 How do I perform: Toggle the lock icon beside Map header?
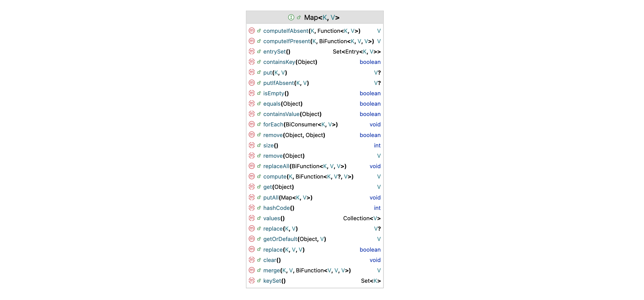coord(299,17)
